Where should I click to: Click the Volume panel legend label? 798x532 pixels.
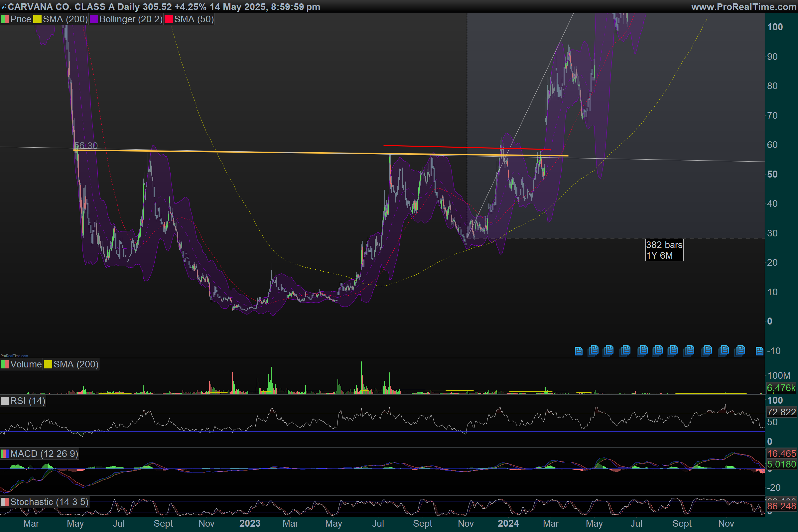click(x=26, y=364)
